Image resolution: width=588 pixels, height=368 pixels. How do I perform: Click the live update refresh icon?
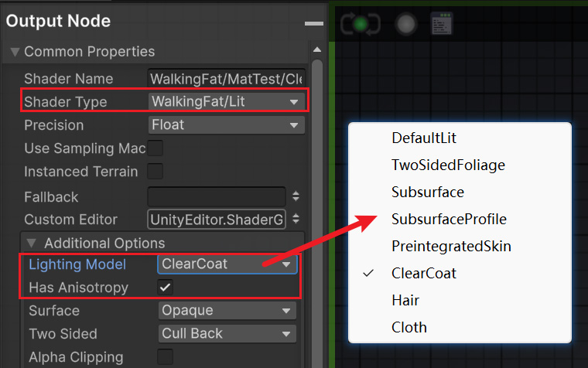pos(361,24)
